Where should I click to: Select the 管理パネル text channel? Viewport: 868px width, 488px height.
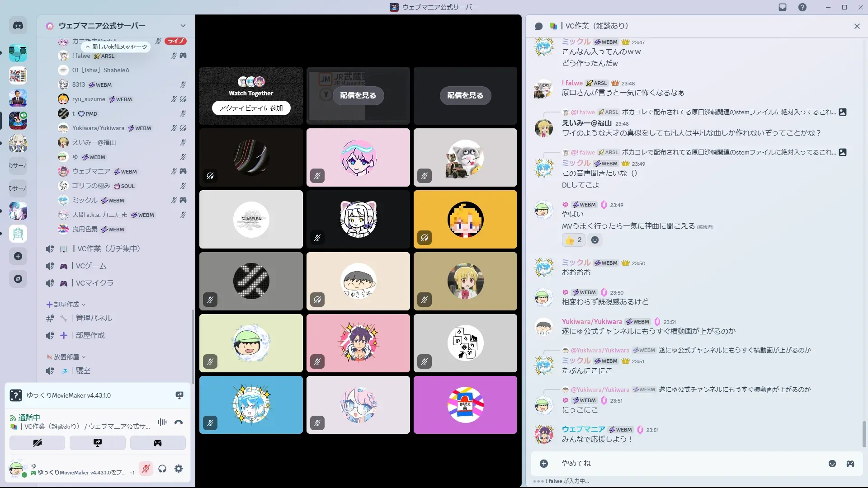(x=94, y=318)
